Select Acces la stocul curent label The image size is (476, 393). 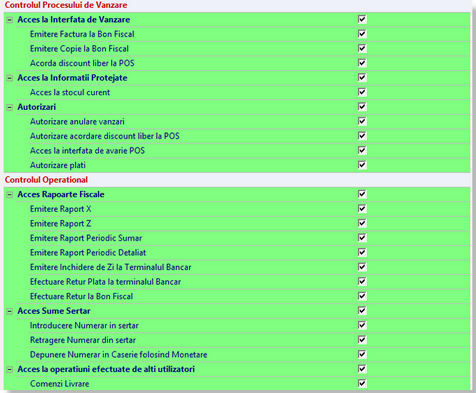click(70, 92)
